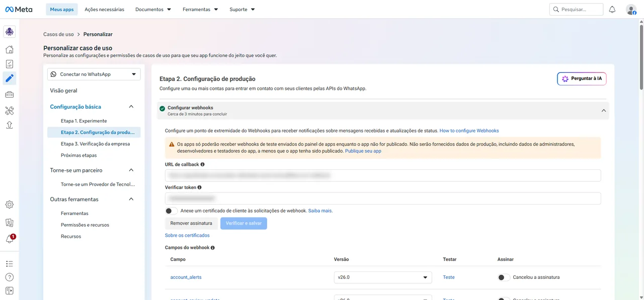Open the checklist icon in left sidebar
This screenshot has height=300, width=644.
10,64
